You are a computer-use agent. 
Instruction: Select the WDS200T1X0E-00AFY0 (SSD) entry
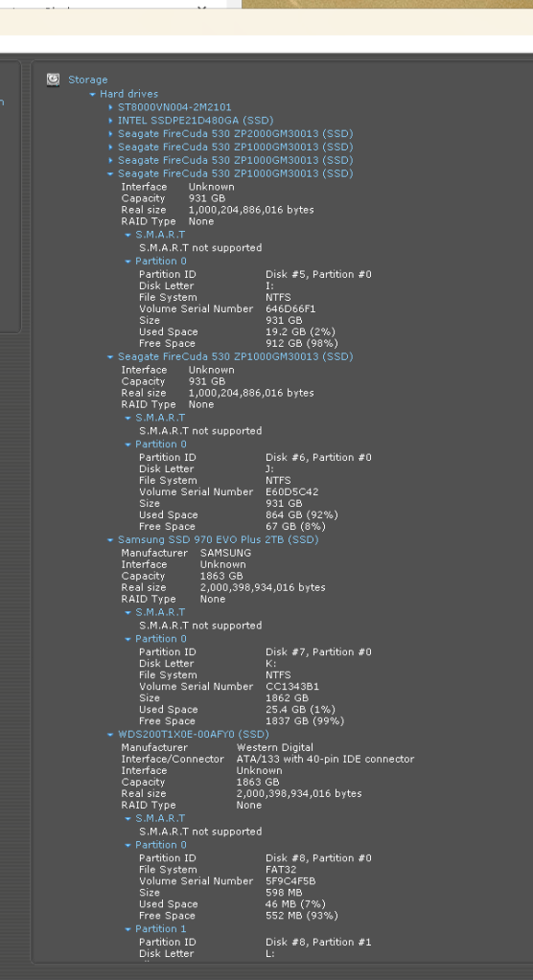pyautogui.click(x=194, y=735)
